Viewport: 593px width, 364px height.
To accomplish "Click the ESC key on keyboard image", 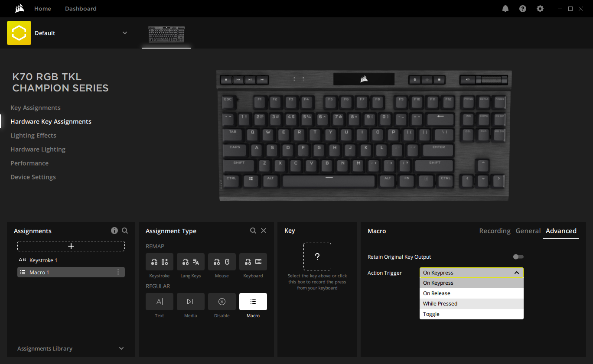I will pos(228,102).
